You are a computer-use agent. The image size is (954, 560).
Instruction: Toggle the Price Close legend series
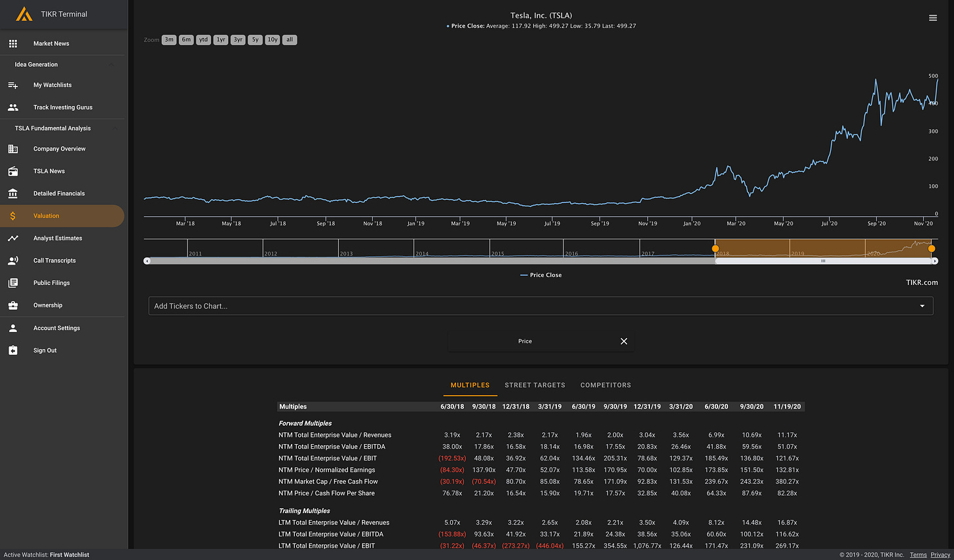tap(541, 275)
